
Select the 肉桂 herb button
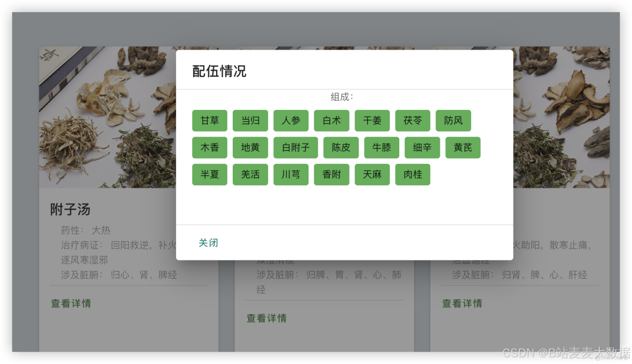pyautogui.click(x=413, y=175)
